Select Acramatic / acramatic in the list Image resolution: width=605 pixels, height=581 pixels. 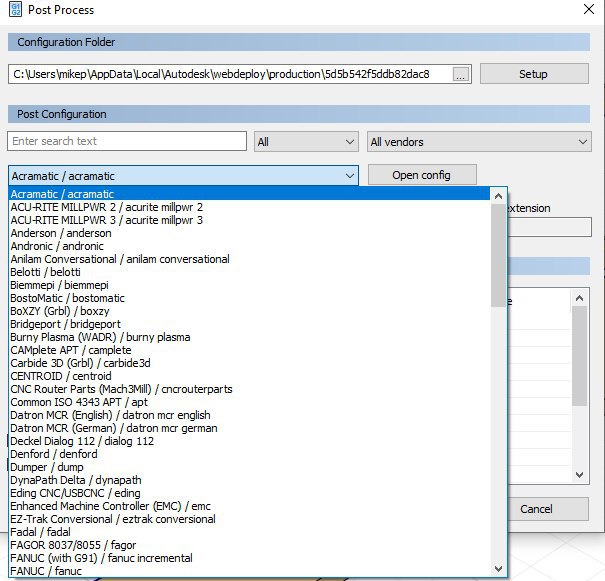249,194
